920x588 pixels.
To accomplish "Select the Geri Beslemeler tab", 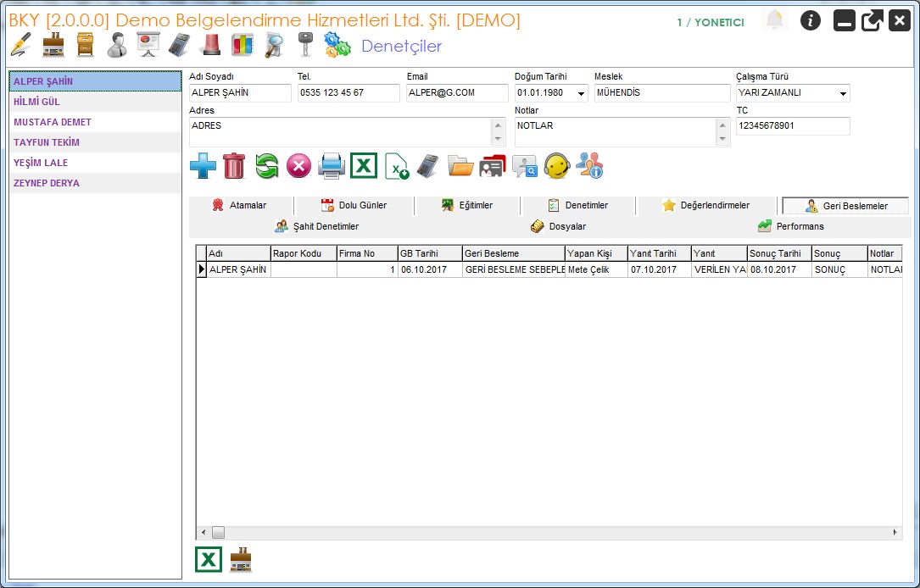I will pyautogui.click(x=845, y=206).
